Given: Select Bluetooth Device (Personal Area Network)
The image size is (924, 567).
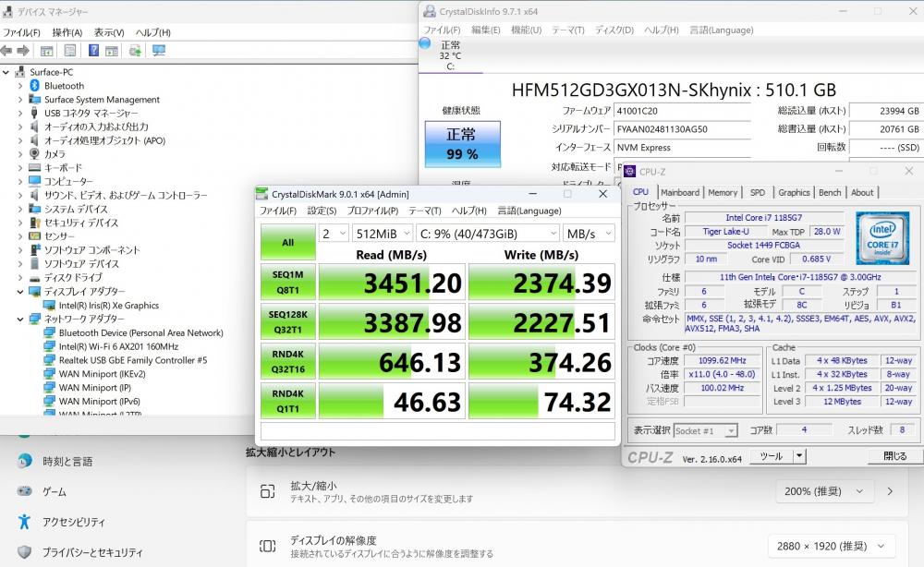Looking at the screenshot, I should click(x=140, y=332).
